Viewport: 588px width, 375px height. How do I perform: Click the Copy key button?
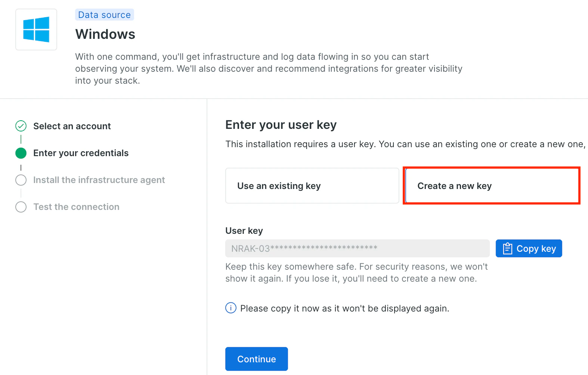point(529,248)
